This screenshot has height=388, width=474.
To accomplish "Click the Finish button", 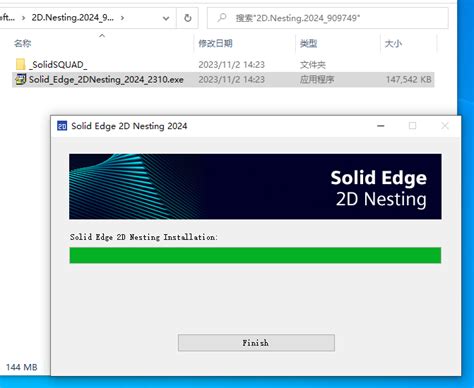I will tap(256, 343).
